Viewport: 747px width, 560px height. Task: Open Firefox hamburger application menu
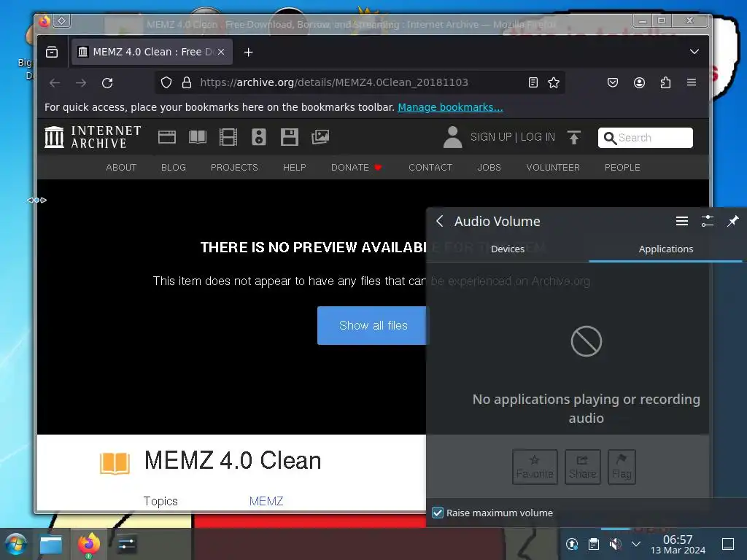(x=692, y=82)
